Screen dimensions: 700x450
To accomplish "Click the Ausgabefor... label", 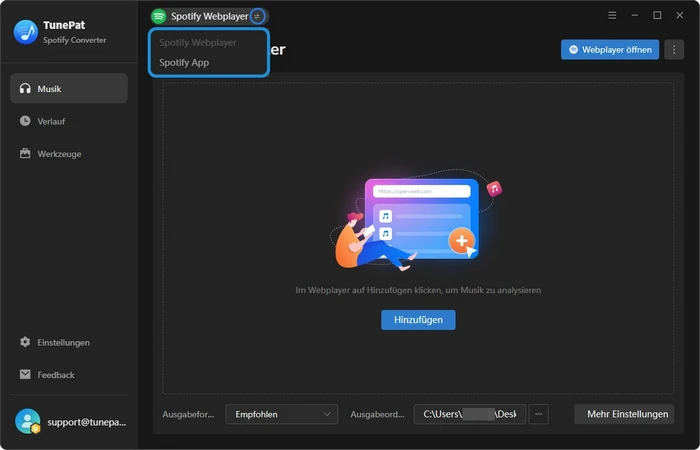I will pos(188,414).
